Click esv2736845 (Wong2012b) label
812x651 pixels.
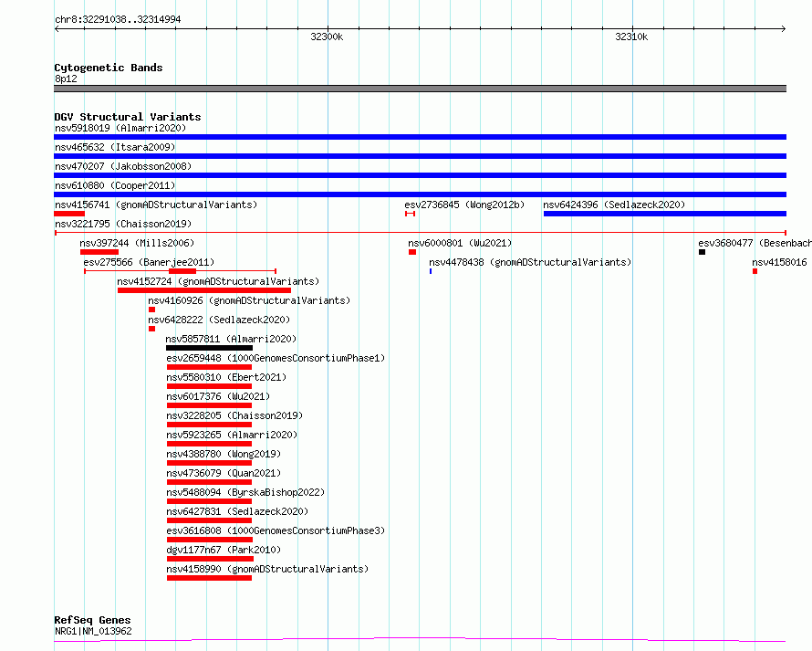(464, 205)
